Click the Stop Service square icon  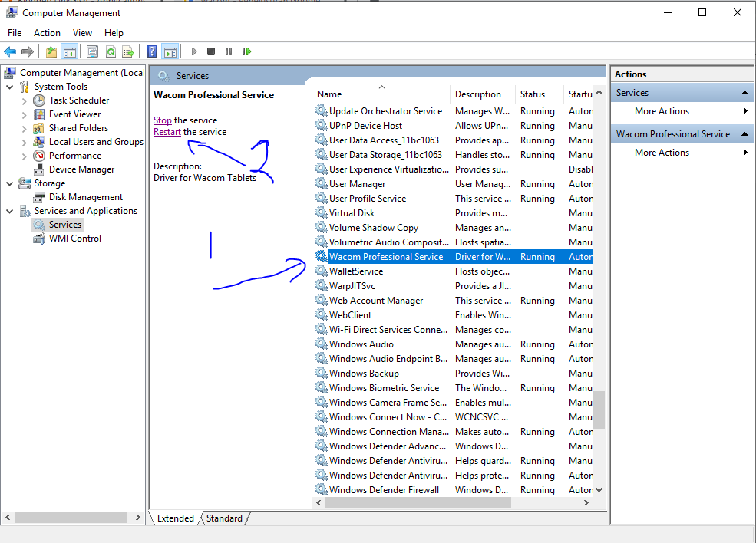(x=211, y=51)
